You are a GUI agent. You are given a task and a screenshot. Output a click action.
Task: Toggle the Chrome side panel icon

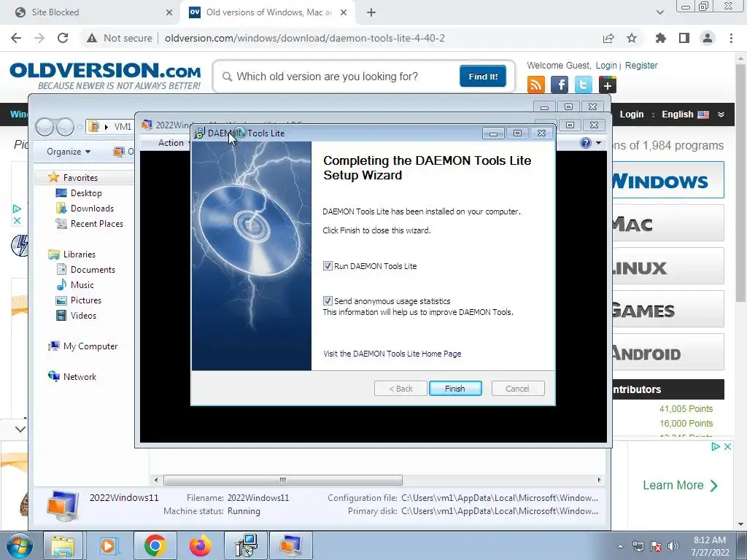[684, 38]
